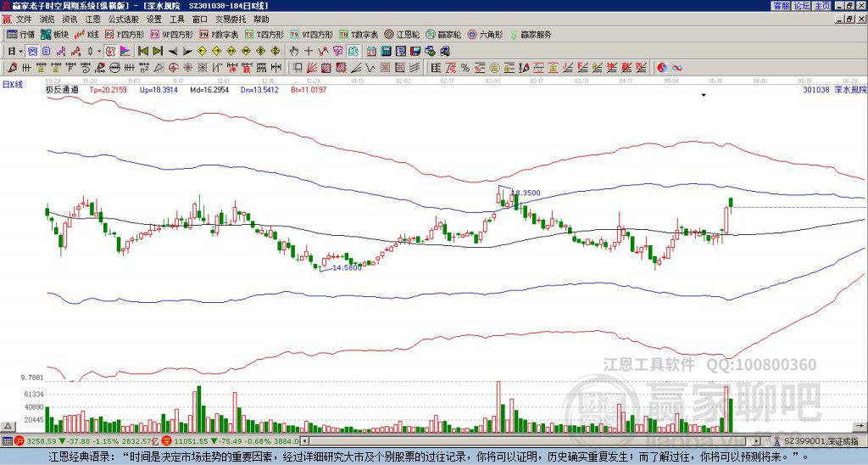The width and height of the screenshot is (868, 465).
Task: Click the truck icon in toolbar
Action: 445,52
